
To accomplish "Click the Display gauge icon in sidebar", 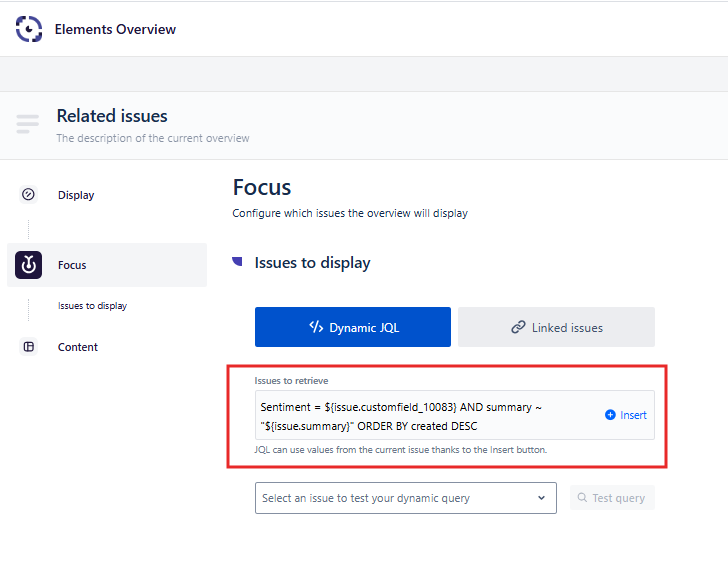I will [x=28, y=195].
